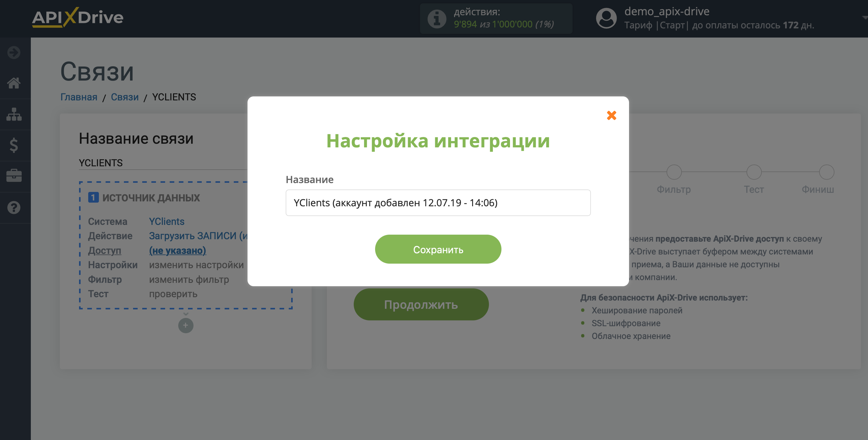Click the actions info icon

tap(437, 19)
